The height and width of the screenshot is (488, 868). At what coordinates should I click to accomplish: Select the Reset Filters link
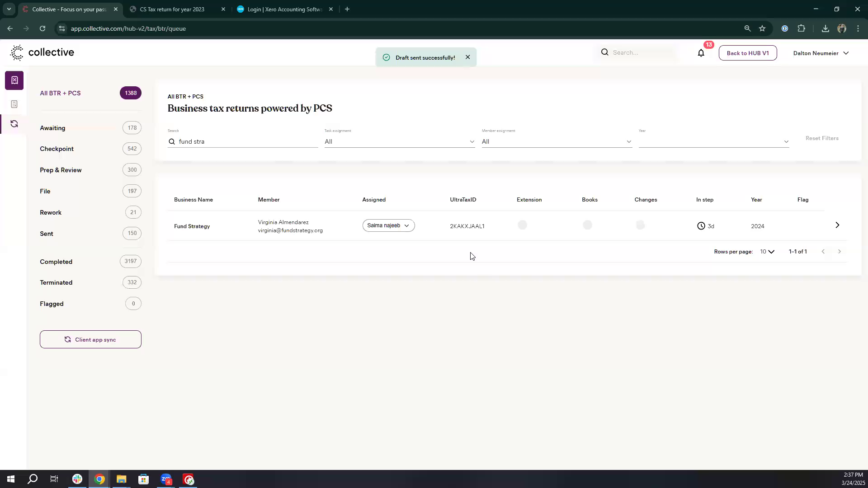click(821, 138)
